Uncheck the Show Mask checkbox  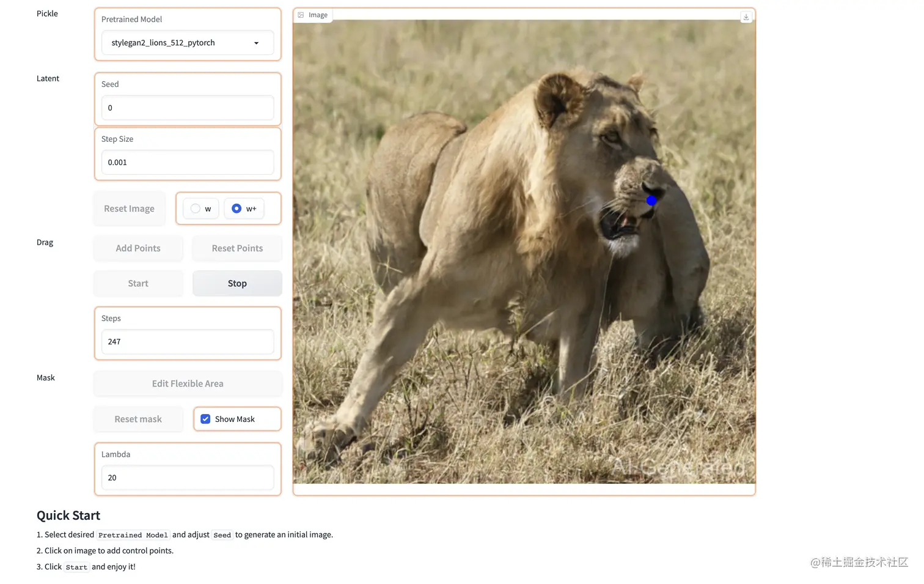[x=206, y=419]
